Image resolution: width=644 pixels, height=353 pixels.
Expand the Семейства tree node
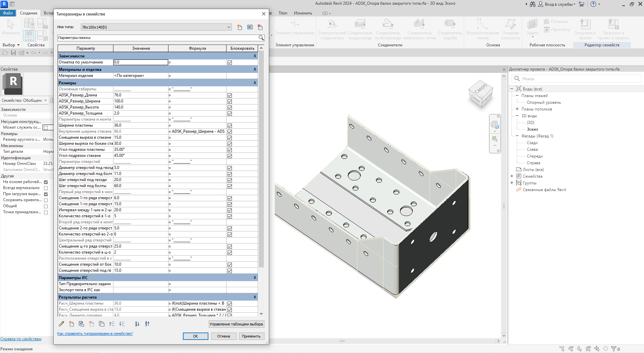point(512,176)
